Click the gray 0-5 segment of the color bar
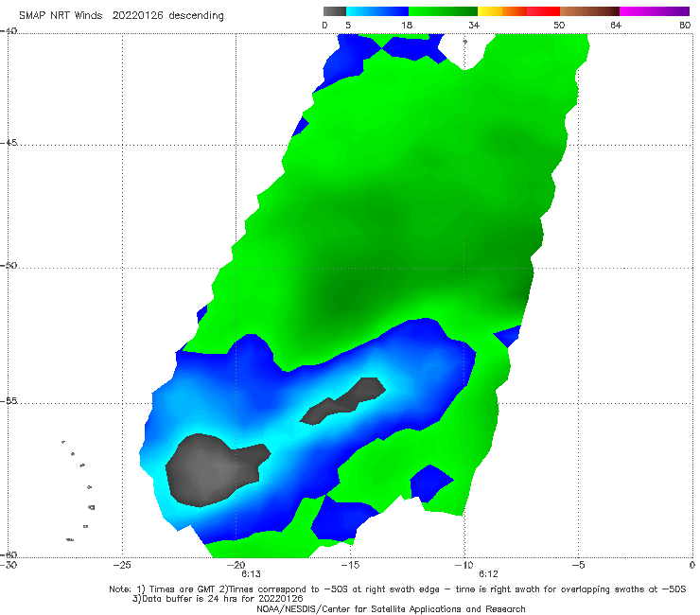Image resolution: width=700 pixels, height=615 pixels. click(x=334, y=11)
